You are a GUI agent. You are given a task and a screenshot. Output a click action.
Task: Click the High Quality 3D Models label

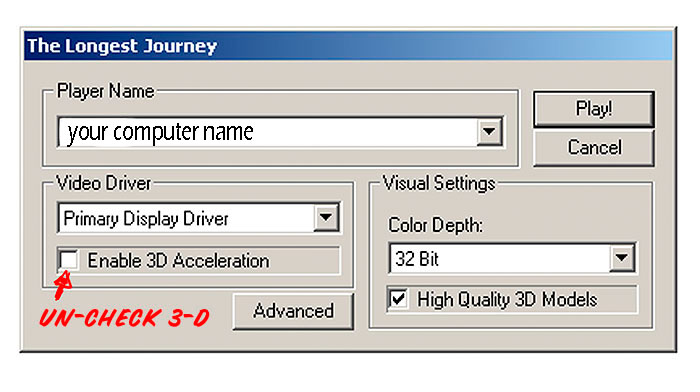(507, 300)
